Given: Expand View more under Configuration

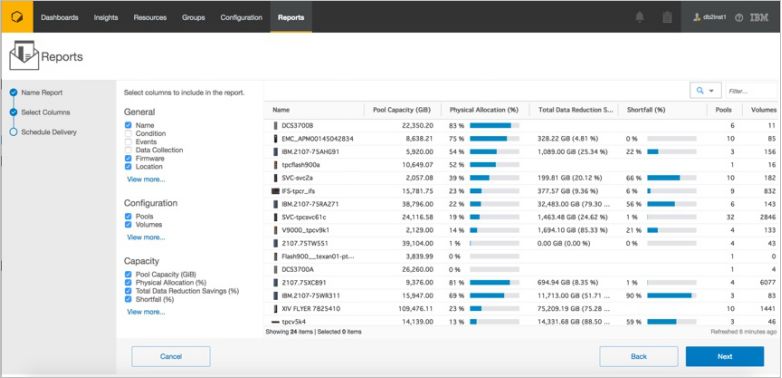Looking at the screenshot, I should [146, 237].
